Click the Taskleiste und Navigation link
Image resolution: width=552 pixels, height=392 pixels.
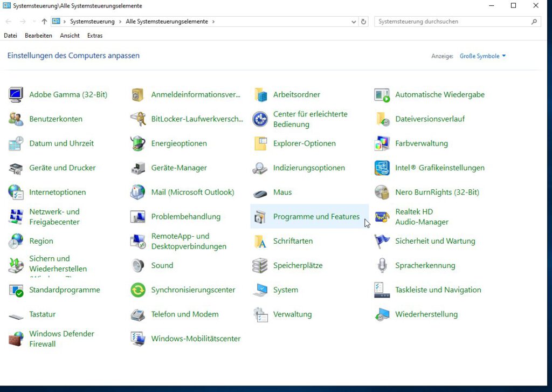(x=438, y=290)
